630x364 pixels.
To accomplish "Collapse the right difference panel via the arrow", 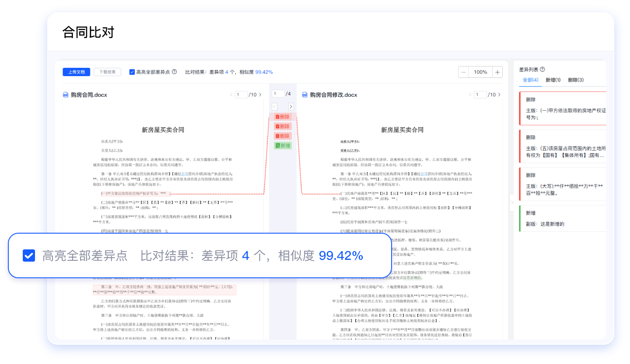I will (x=512, y=203).
